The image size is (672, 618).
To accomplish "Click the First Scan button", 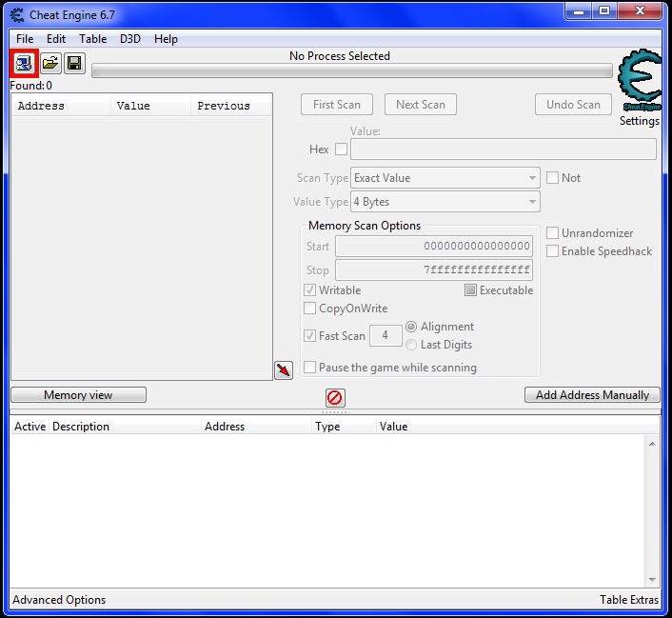I will [x=337, y=105].
